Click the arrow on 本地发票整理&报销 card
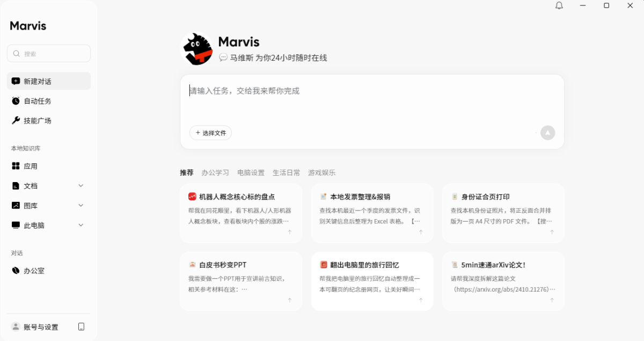The width and height of the screenshot is (644, 341). pos(421,232)
